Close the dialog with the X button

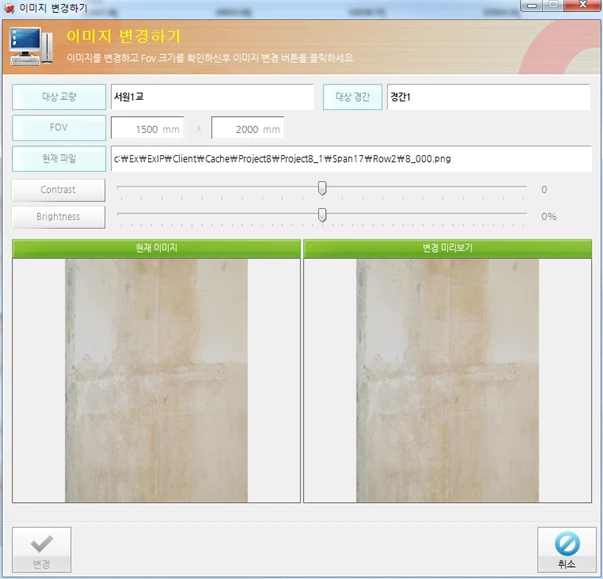coord(583,5)
